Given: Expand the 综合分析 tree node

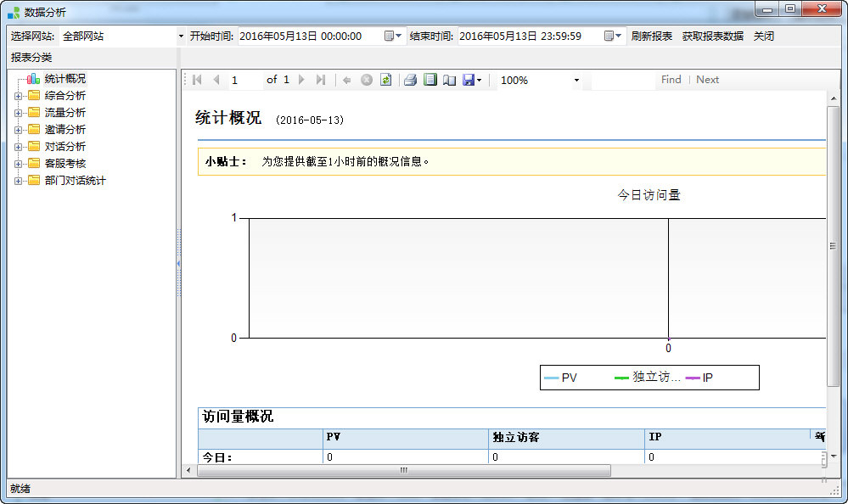Looking at the screenshot, I should [18, 96].
